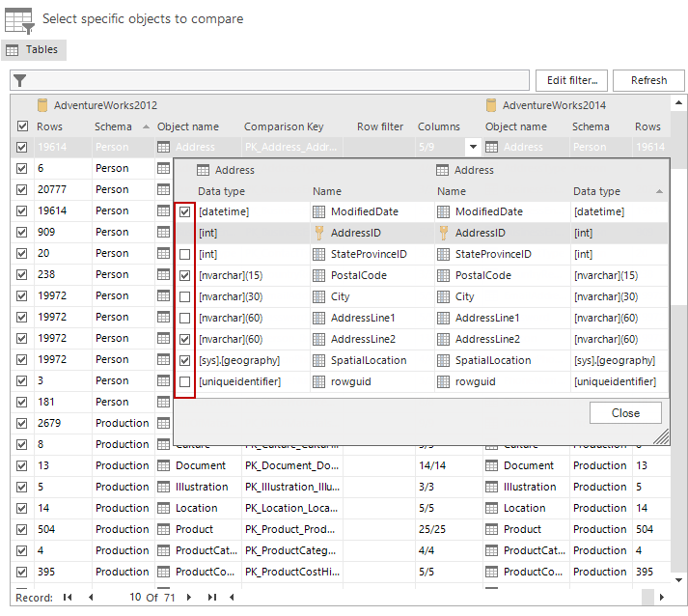Click the table icon beside left Document object

click(163, 465)
